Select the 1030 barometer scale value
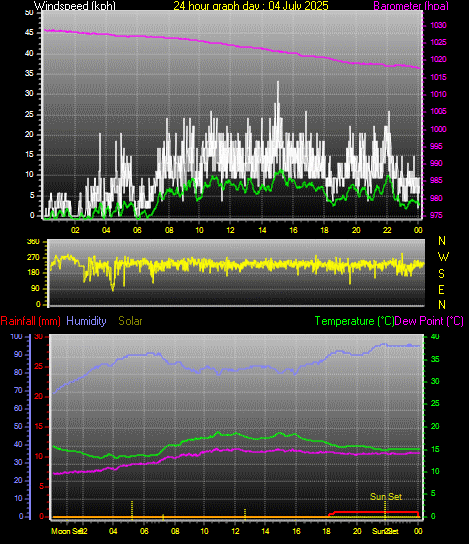The width and height of the screenshot is (469, 544). pos(438,25)
